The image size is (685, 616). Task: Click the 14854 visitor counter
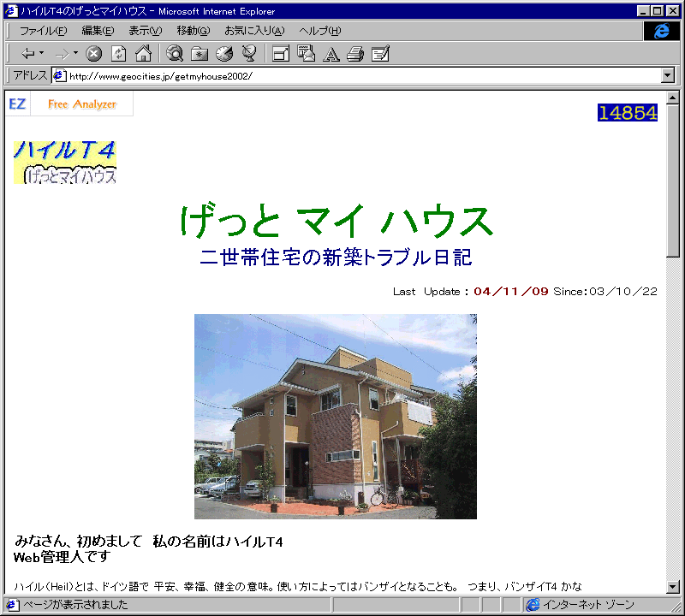coord(628,113)
